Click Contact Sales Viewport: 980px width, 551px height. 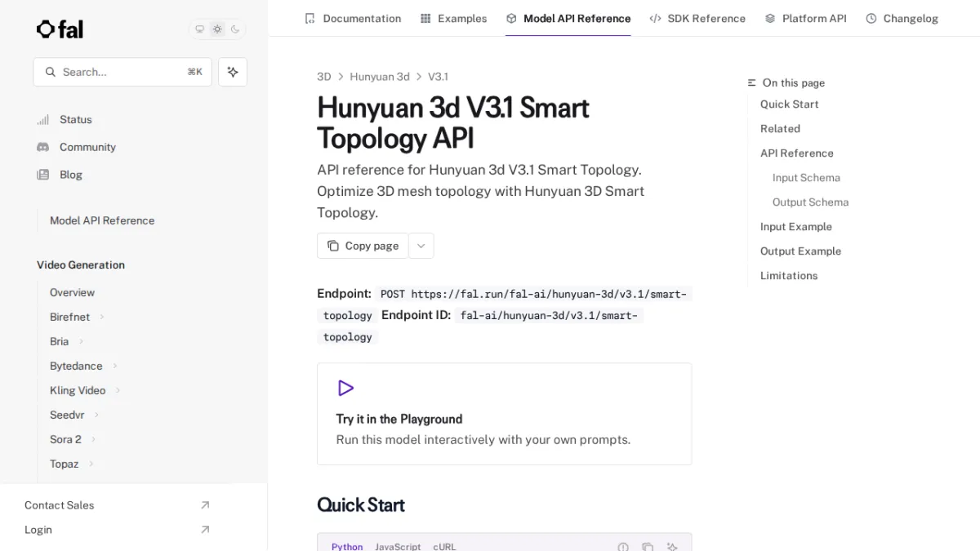60,505
